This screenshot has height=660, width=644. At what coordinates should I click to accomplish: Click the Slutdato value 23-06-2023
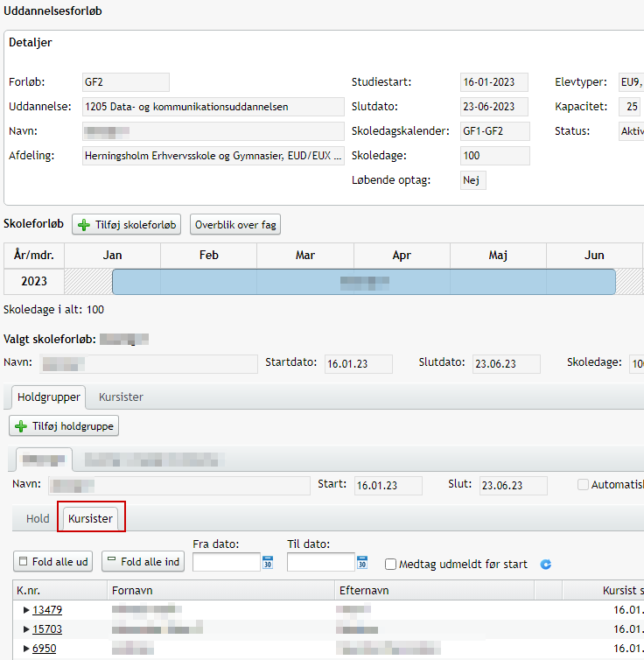coord(494,107)
